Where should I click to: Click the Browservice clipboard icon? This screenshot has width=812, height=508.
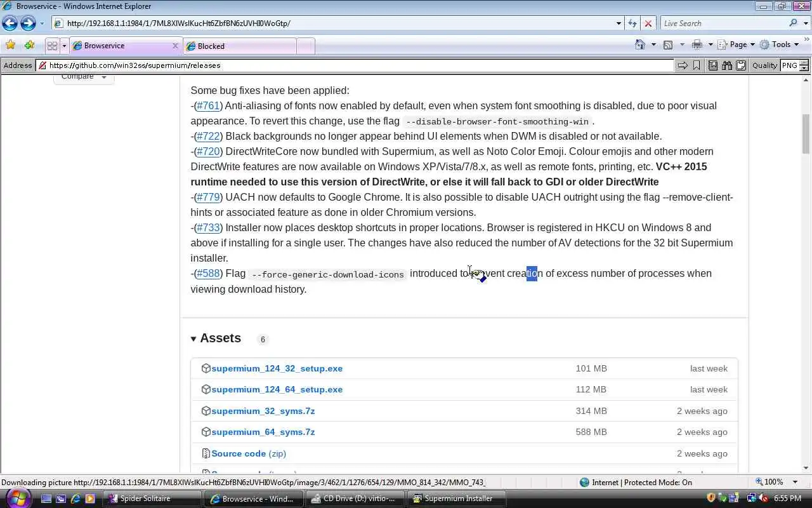[741, 65]
